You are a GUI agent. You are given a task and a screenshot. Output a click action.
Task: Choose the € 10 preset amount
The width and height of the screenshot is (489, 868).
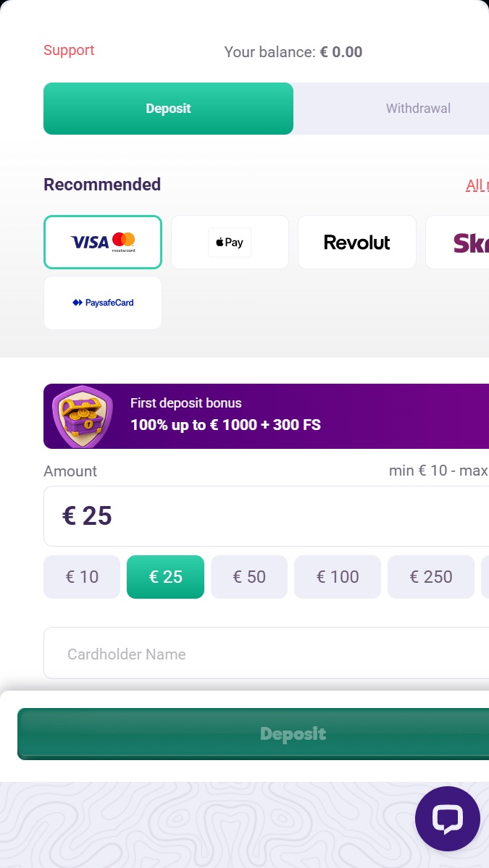tap(82, 577)
